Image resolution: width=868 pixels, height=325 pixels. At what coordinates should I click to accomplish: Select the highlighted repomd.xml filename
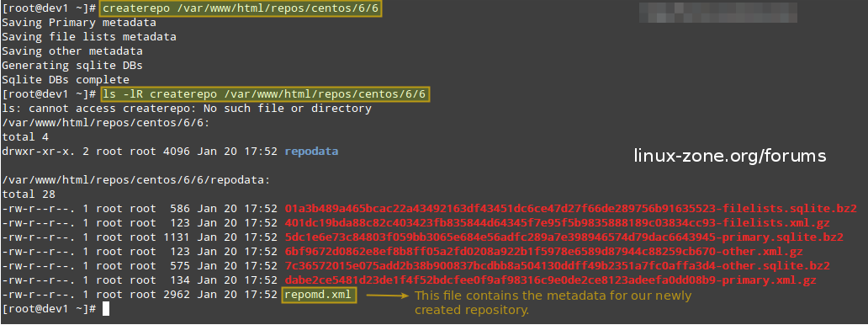click(x=319, y=294)
